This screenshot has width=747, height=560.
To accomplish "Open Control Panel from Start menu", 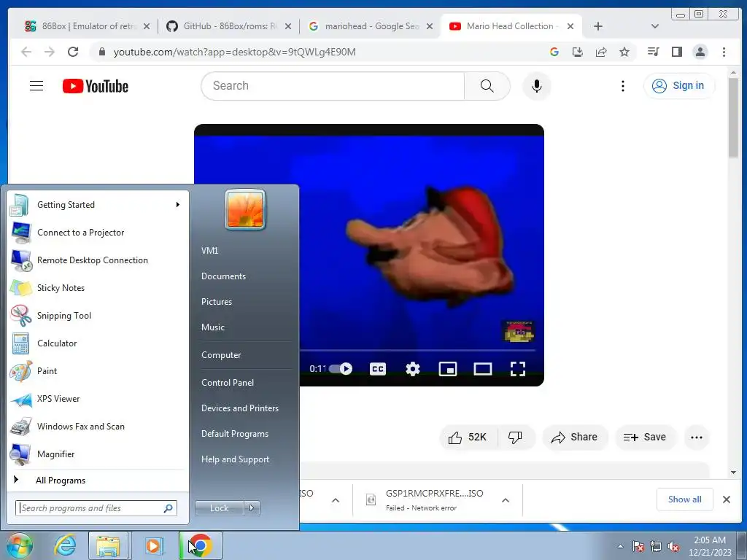I will pos(228,383).
